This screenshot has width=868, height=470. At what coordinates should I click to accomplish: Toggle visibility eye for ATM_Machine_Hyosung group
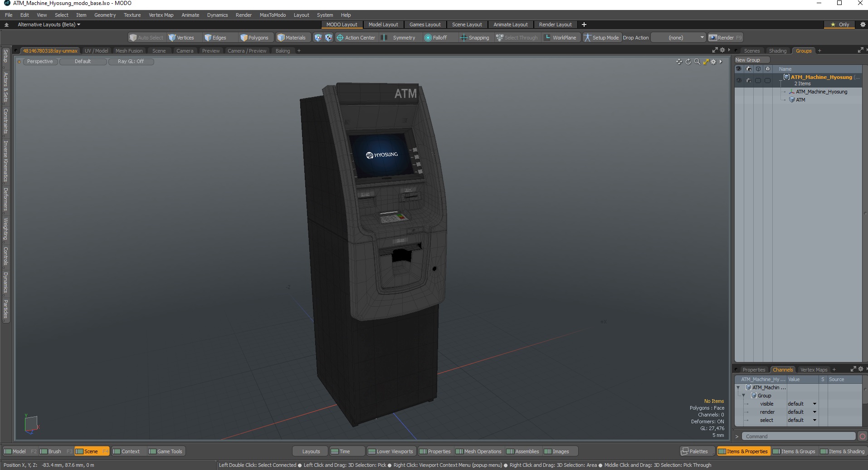[739, 80]
